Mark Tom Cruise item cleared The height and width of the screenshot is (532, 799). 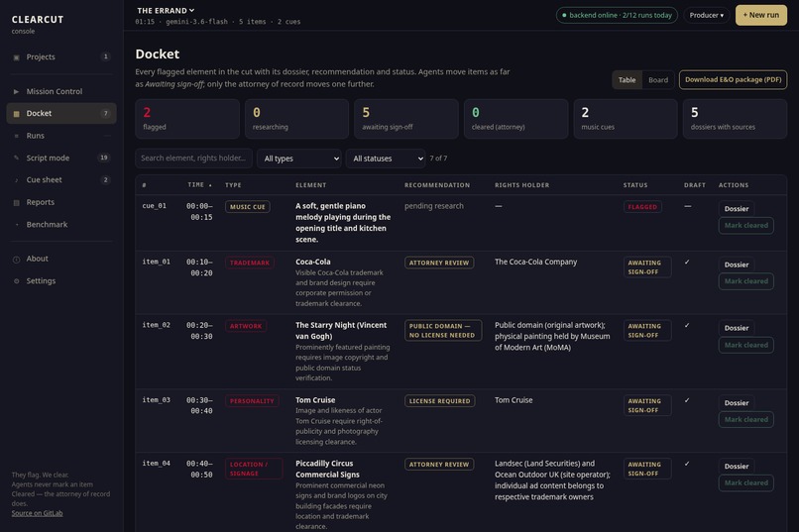[x=746, y=419]
